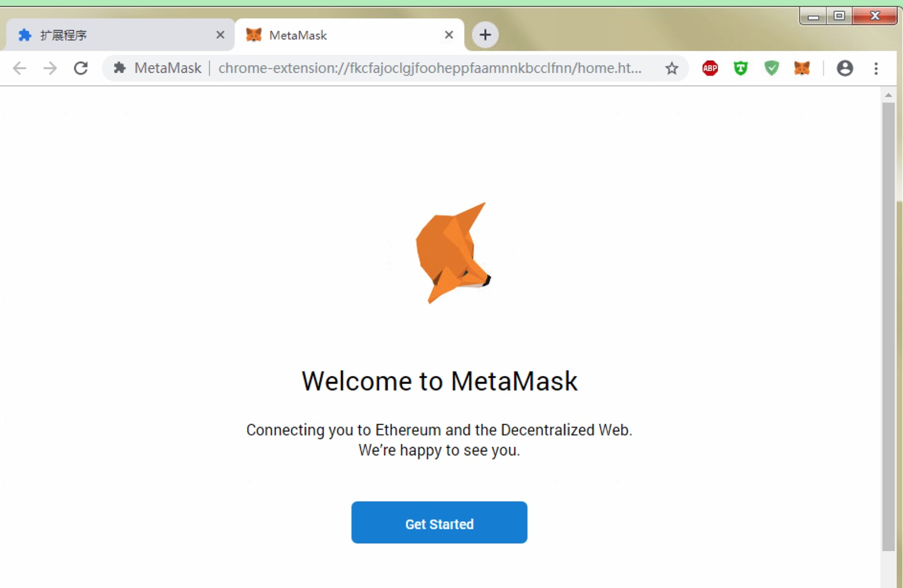This screenshot has width=903, height=588.
Task: Click the browser profile avatar icon
Action: [x=845, y=68]
